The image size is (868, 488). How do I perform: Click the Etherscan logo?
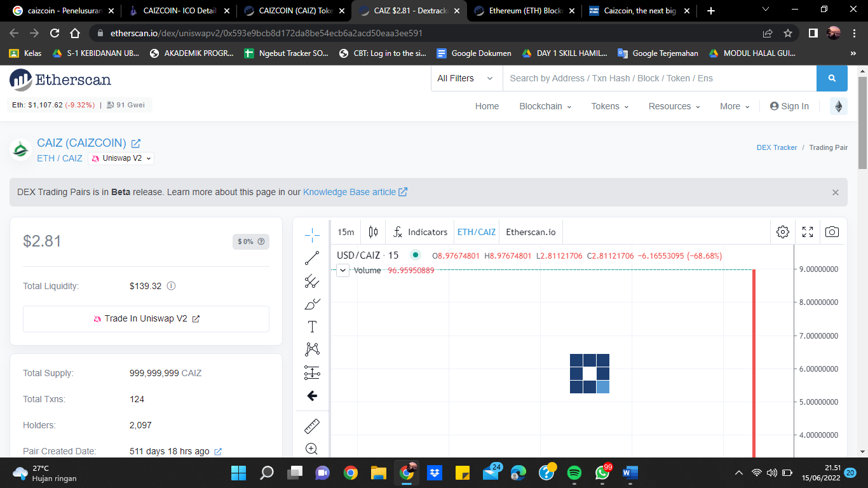60,79
